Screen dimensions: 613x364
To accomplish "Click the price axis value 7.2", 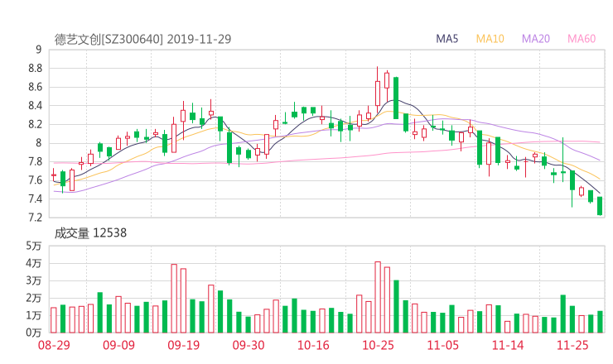I will coord(35,217).
